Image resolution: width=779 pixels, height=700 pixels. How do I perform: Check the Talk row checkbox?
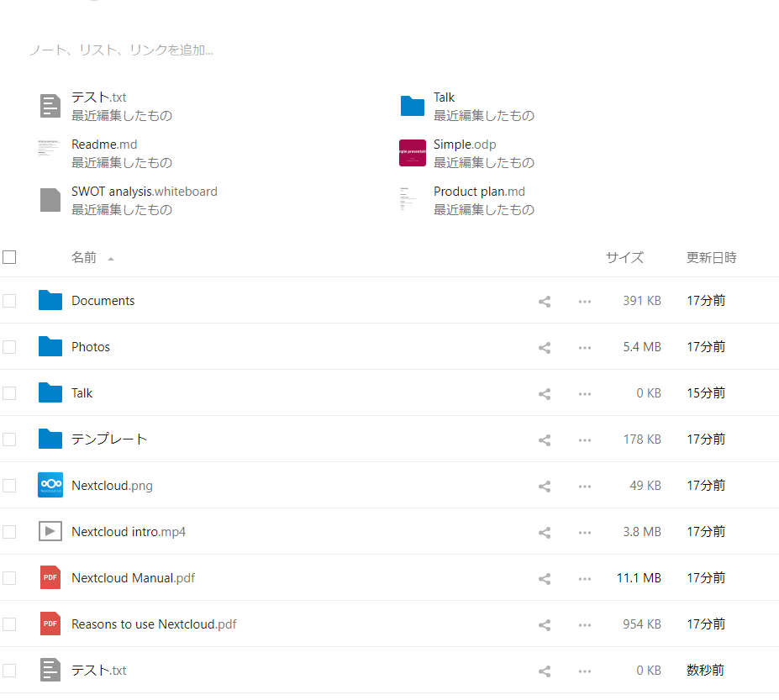9,393
